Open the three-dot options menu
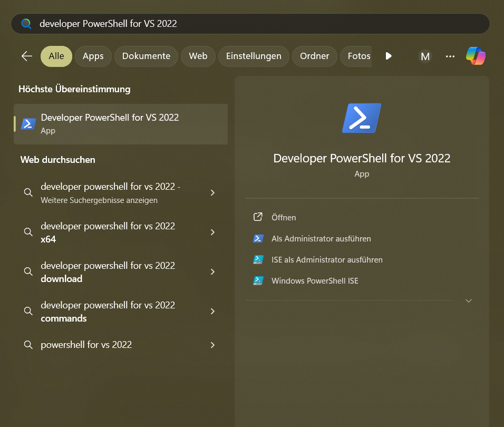Viewport: 504px width, 427px height. pyautogui.click(x=450, y=56)
